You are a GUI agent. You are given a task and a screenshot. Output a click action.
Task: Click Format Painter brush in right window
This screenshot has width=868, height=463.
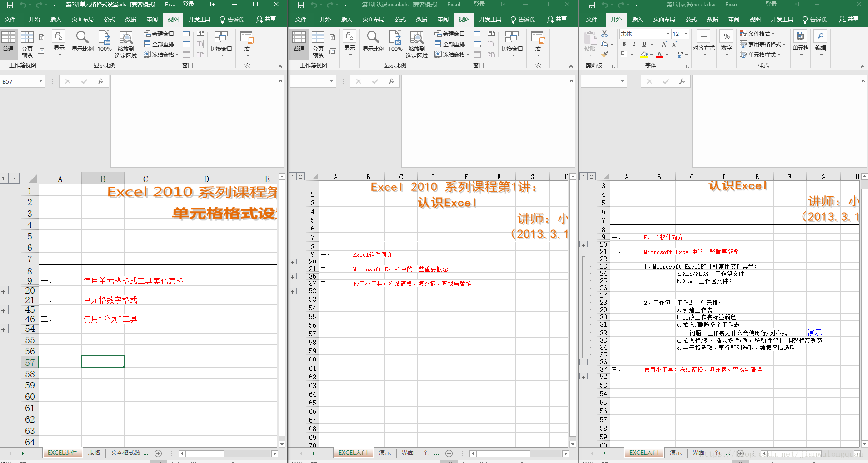coord(604,55)
